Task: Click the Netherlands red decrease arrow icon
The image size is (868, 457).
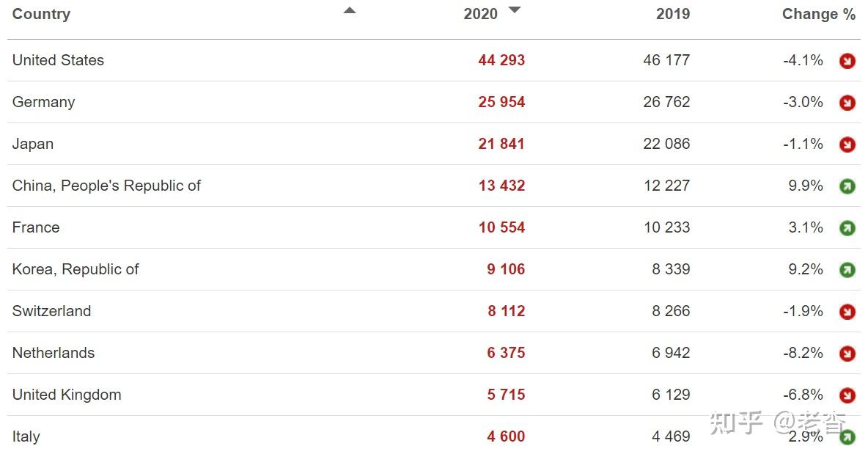Action: pyautogui.click(x=847, y=354)
